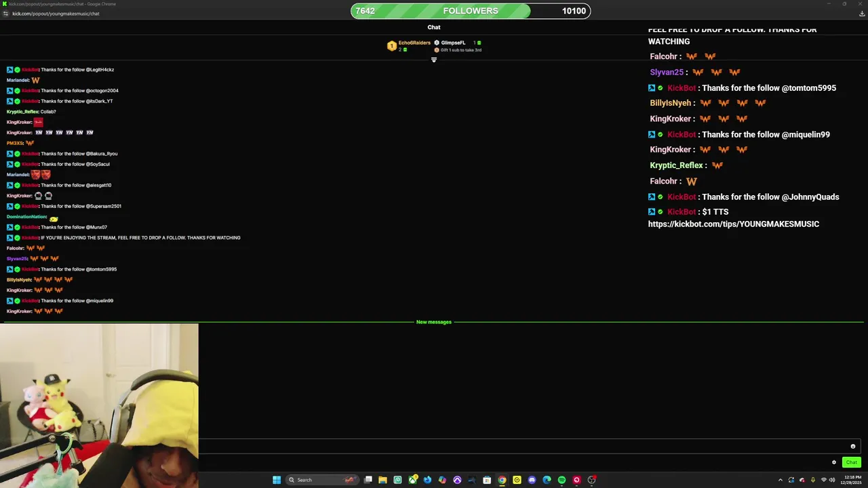Click the yellow microphone tray icon
This screenshot has height=488, width=868.
(812, 480)
